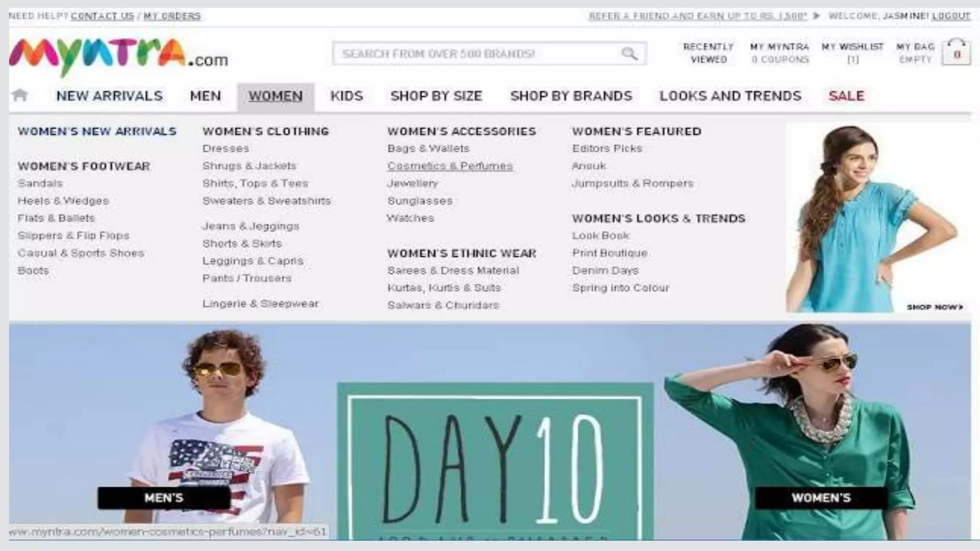
Task: Click the home icon in navigation bar
Action: (x=20, y=95)
